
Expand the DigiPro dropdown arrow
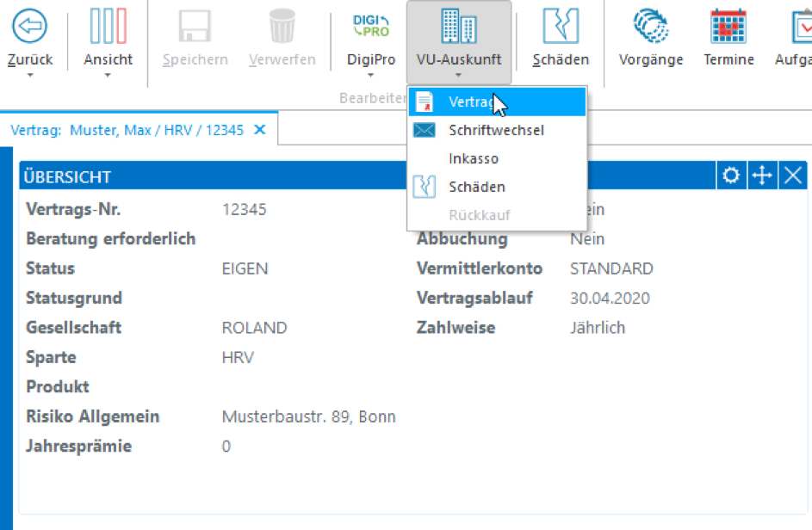pyautogui.click(x=371, y=76)
